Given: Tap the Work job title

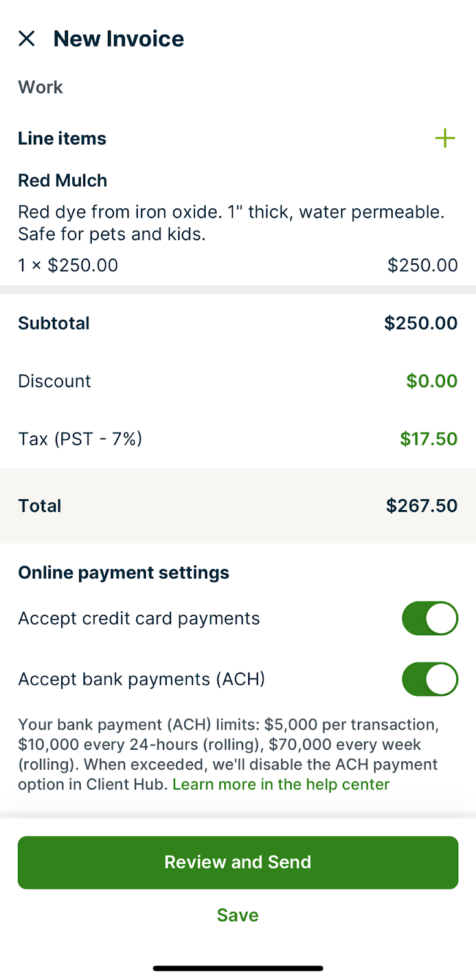Looking at the screenshot, I should click(40, 87).
